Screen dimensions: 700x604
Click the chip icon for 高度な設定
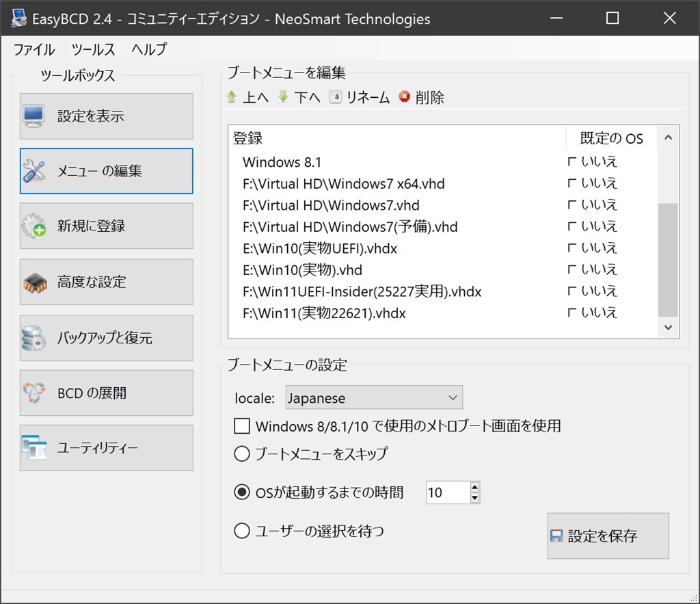pyautogui.click(x=34, y=282)
